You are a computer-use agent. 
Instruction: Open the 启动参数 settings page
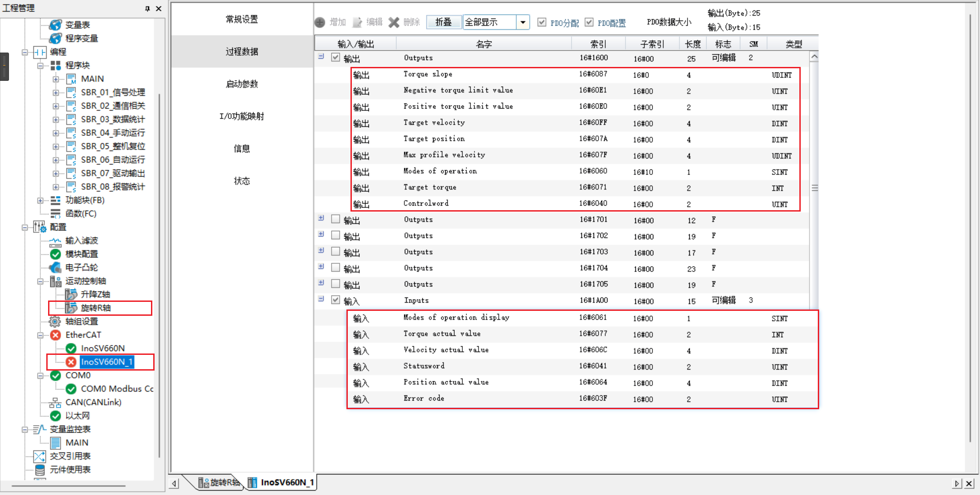point(242,84)
